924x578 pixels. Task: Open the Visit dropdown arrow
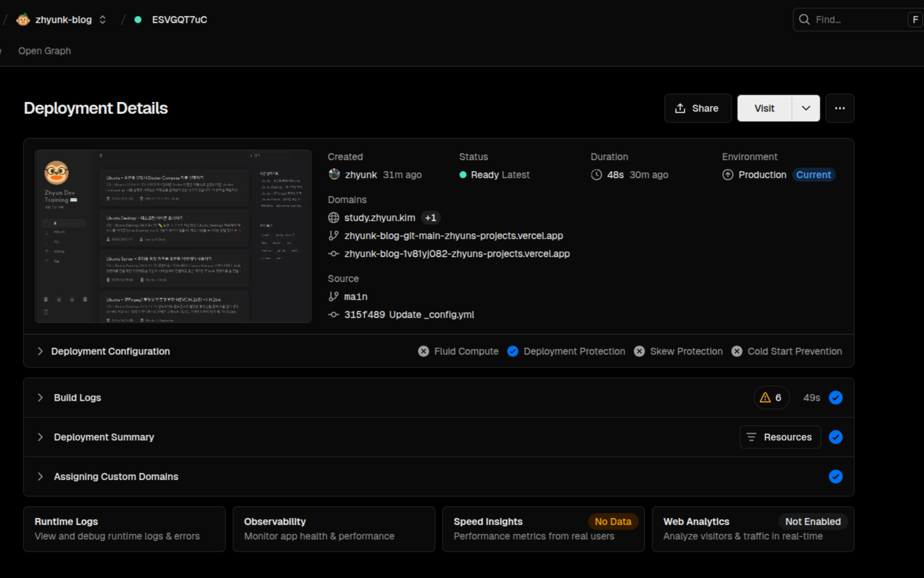coord(806,108)
